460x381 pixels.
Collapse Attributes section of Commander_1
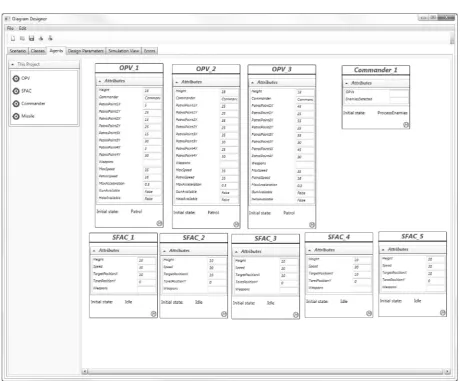(x=347, y=83)
